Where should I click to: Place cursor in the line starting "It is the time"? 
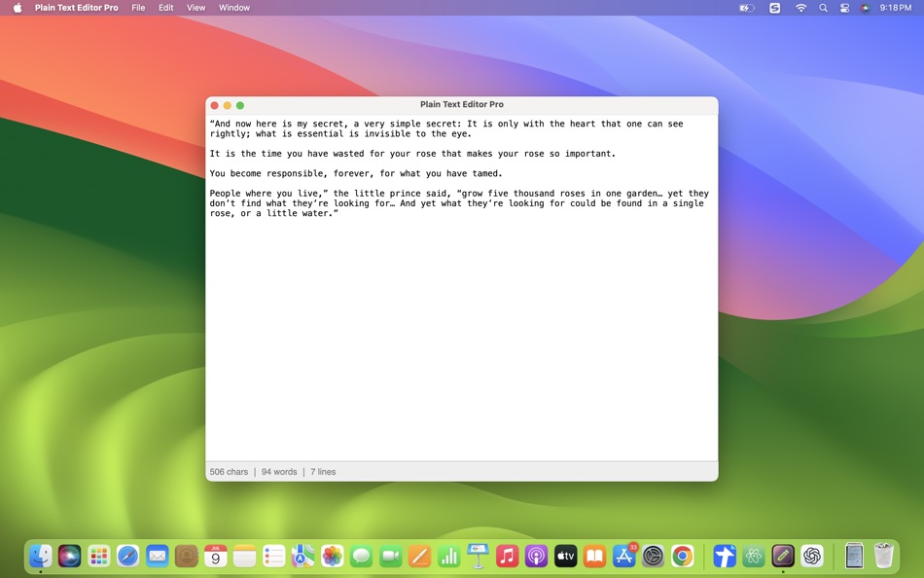coord(412,154)
